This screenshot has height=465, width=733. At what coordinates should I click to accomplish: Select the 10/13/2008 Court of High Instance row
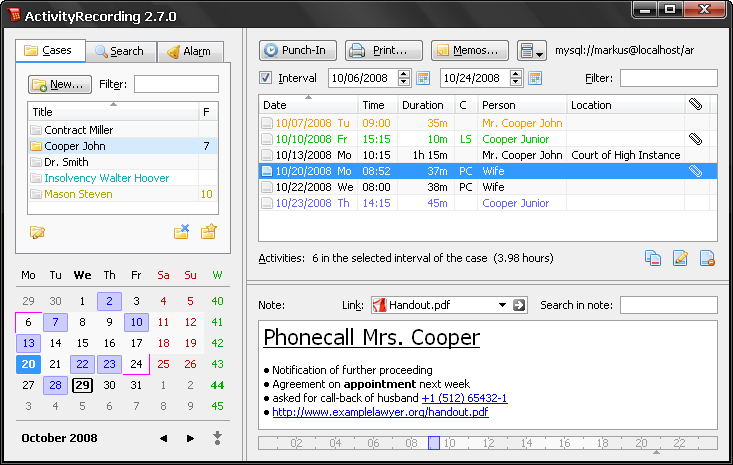pyautogui.click(x=488, y=155)
